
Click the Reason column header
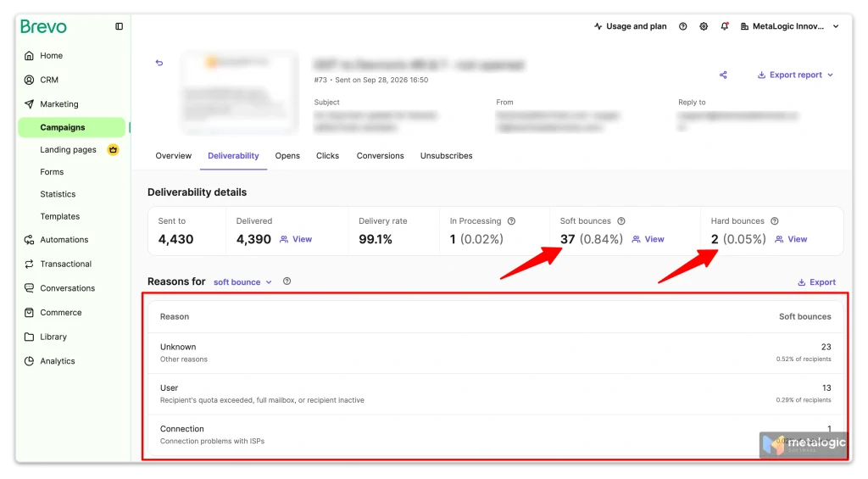pos(175,317)
